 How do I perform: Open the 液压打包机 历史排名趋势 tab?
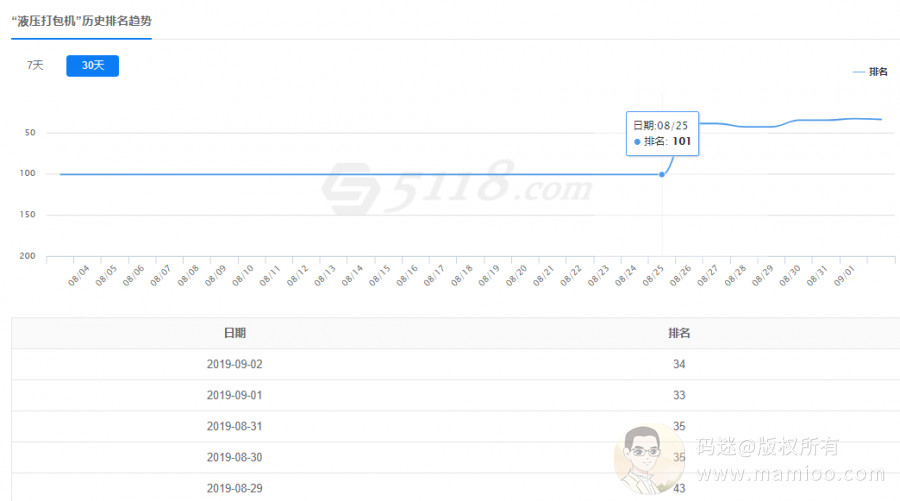coord(82,21)
